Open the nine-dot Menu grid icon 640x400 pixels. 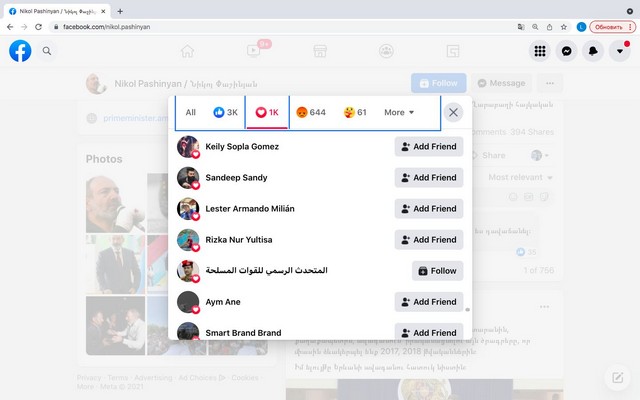pyautogui.click(x=540, y=51)
